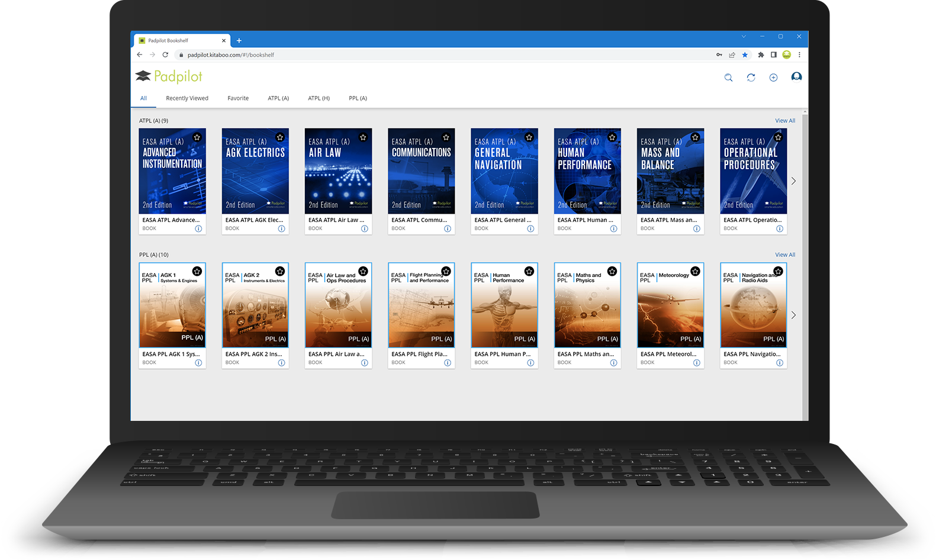Viewport: 936px width, 560px height.
Task: Open ATPL Air Law cover thumbnail
Action: point(338,171)
